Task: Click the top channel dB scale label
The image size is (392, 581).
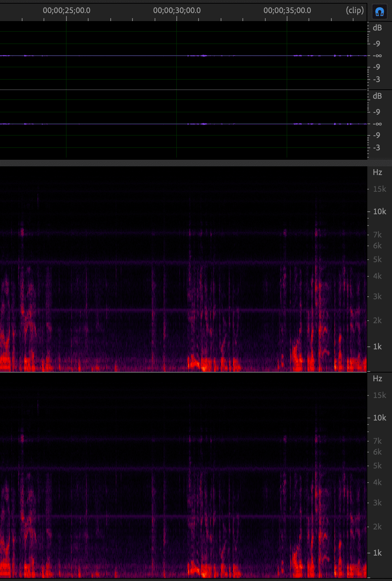Action: [377, 28]
